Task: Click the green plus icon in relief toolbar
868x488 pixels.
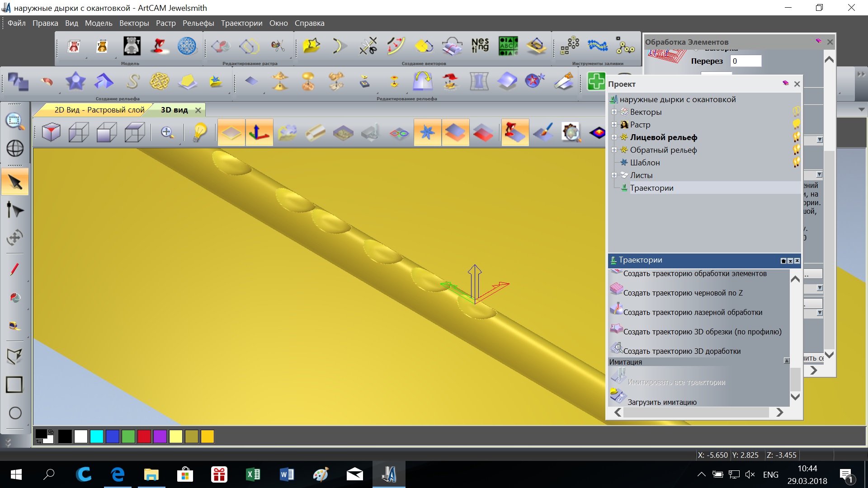Action: [x=595, y=81]
